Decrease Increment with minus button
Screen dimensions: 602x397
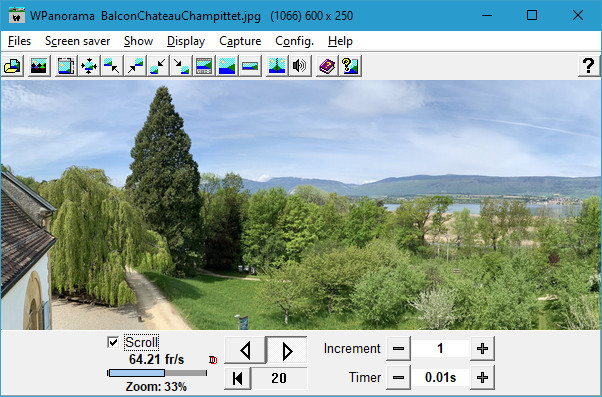coord(399,349)
